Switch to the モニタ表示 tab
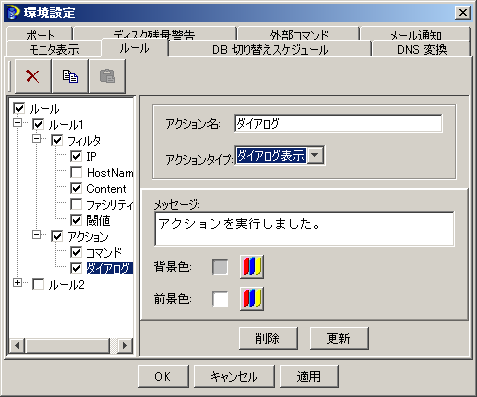Viewport: 477px width, 397px height. (54, 49)
